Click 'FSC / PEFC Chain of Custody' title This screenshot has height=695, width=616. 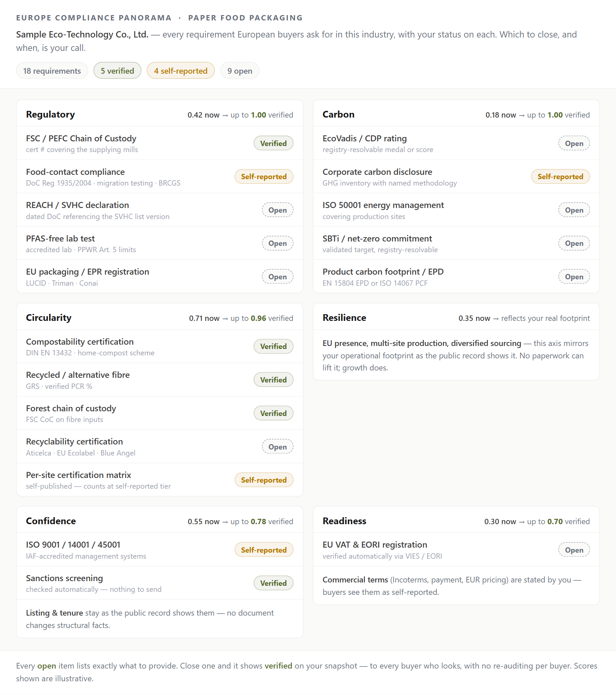click(x=81, y=138)
